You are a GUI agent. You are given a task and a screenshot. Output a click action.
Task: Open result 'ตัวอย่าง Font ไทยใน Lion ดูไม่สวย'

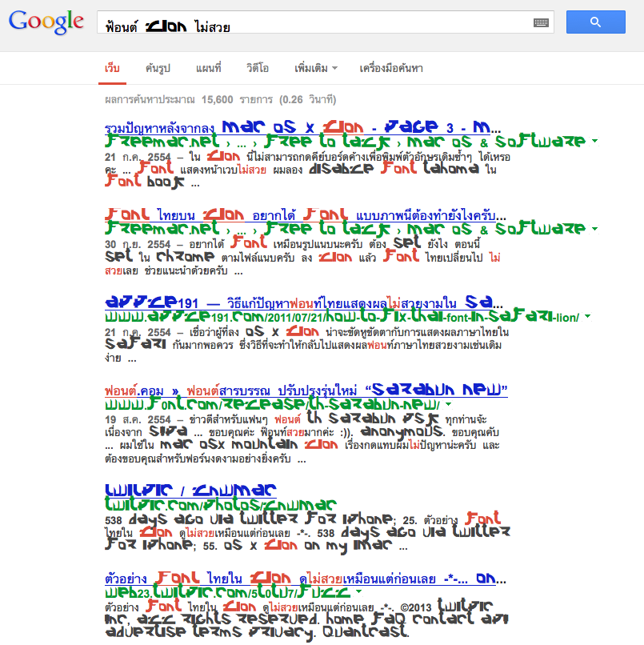point(306,579)
